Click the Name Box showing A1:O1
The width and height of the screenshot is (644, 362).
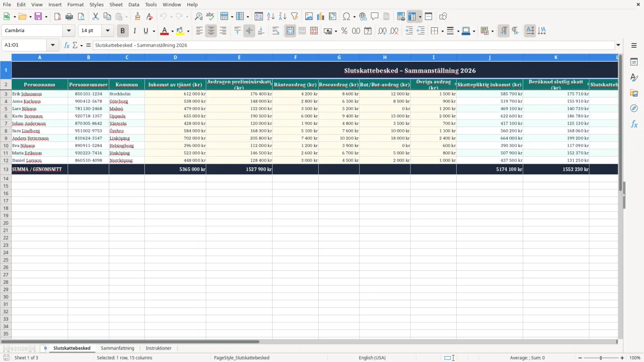[x=25, y=45]
